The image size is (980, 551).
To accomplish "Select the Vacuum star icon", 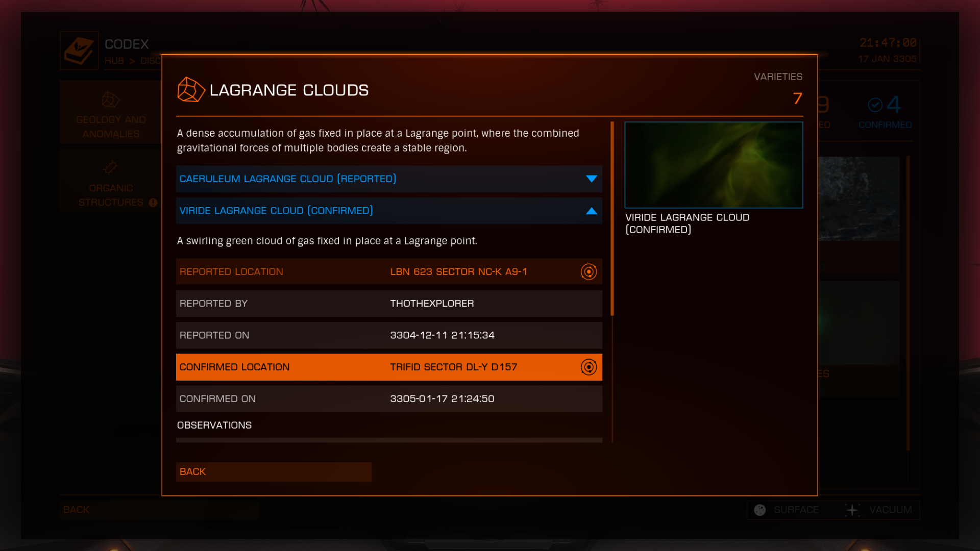I will (x=852, y=510).
